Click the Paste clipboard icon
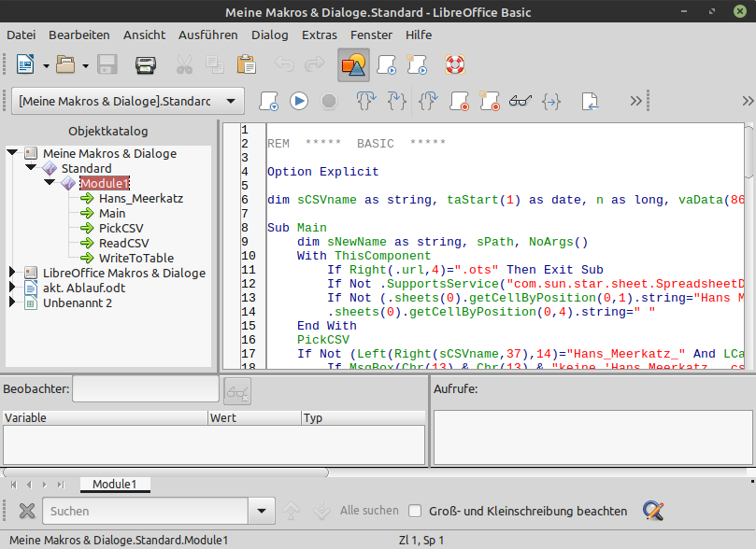Image resolution: width=756 pixels, height=549 pixels. (246, 64)
